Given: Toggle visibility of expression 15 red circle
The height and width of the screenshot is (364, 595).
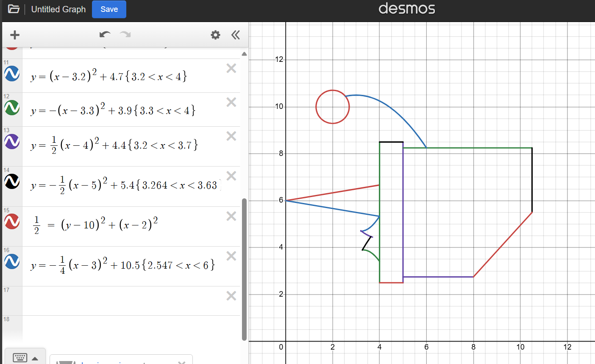Looking at the screenshot, I should (x=12, y=221).
